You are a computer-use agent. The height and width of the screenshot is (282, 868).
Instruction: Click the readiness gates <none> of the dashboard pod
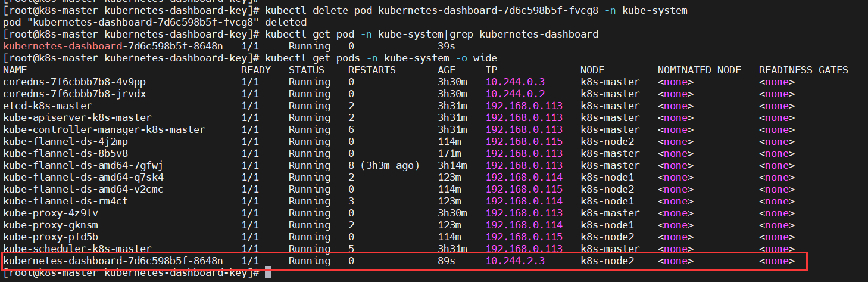(x=777, y=261)
